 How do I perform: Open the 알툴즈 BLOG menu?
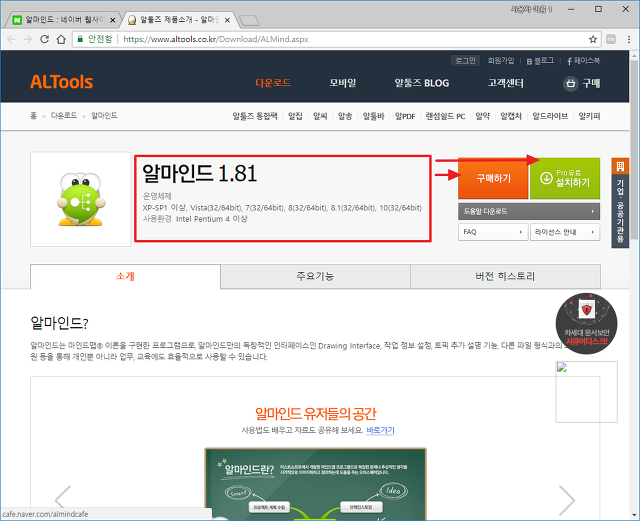tap(422, 83)
